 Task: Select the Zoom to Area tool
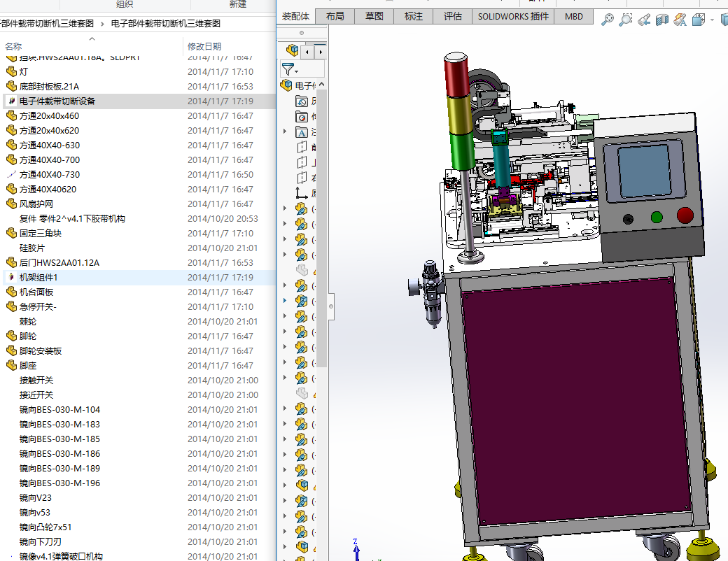[x=626, y=20]
